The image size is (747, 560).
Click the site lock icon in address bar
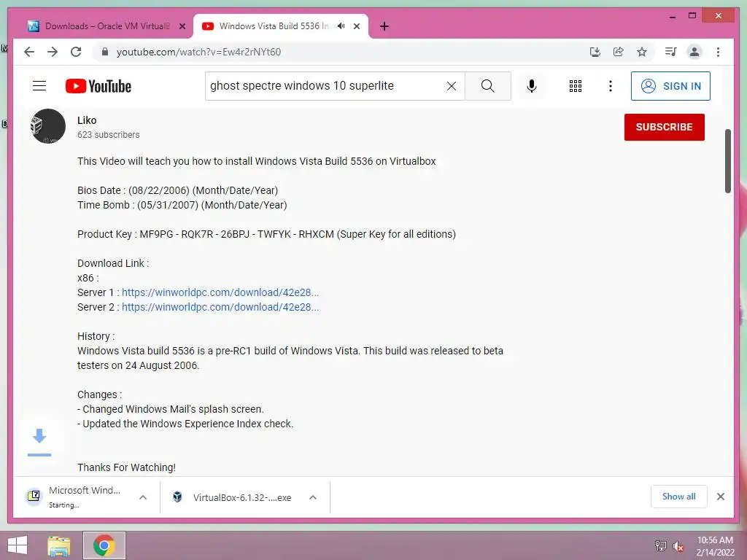[x=105, y=52]
